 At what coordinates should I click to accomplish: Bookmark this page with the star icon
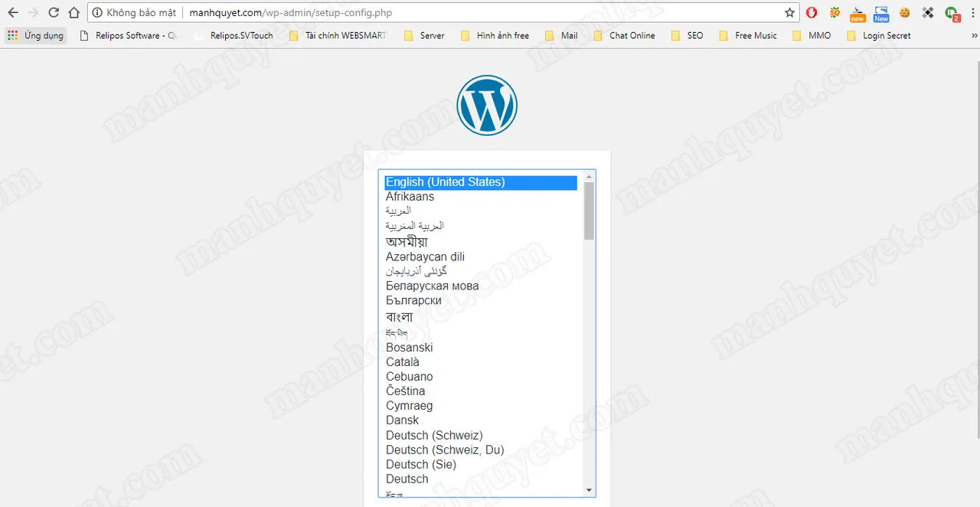(x=789, y=12)
